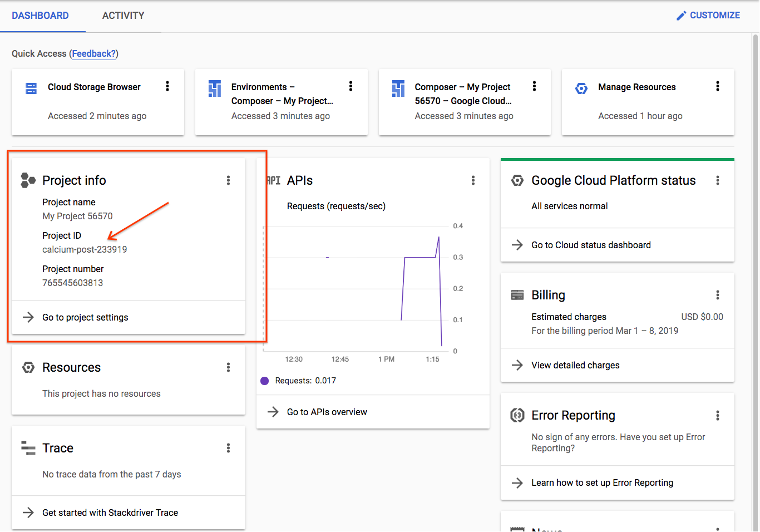The image size is (760, 532).
Task: Click the Environments Composer icon
Action: pos(215,88)
